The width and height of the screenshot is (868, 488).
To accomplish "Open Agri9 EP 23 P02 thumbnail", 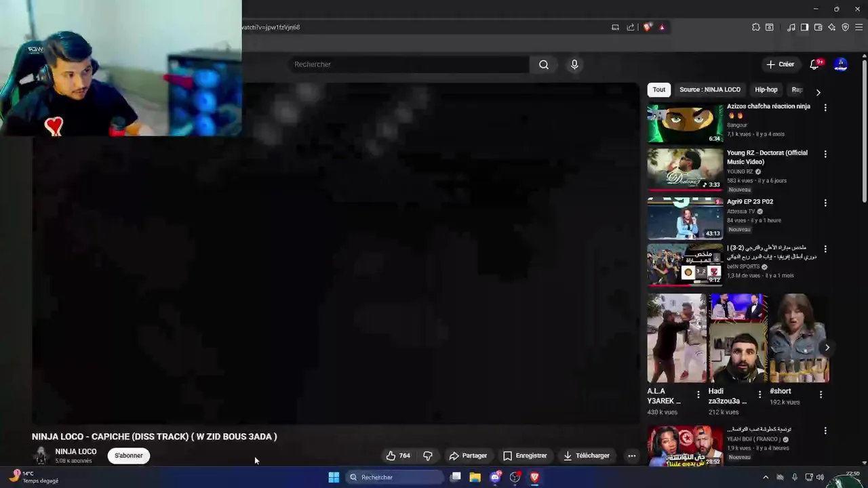I will [685, 218].
